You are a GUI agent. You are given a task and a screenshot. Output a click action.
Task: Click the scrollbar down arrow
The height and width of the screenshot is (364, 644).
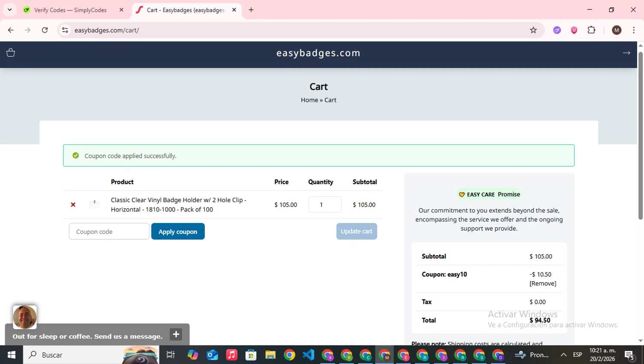click(641, 341)
